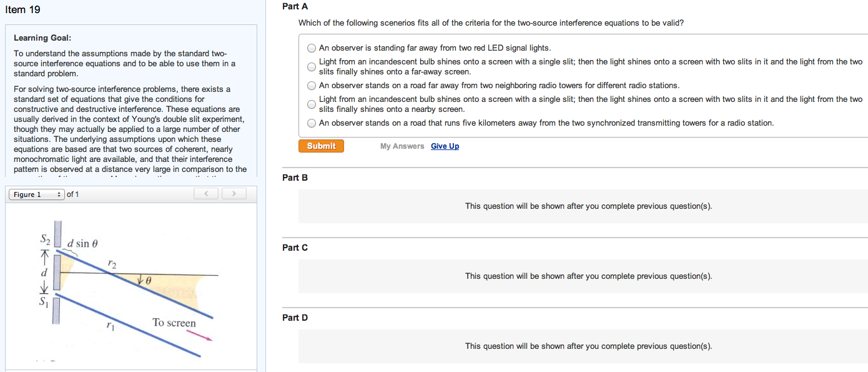The image size is (868, 372).
Task: Click the Item 19 heading
Action: (x=23, y=9)
